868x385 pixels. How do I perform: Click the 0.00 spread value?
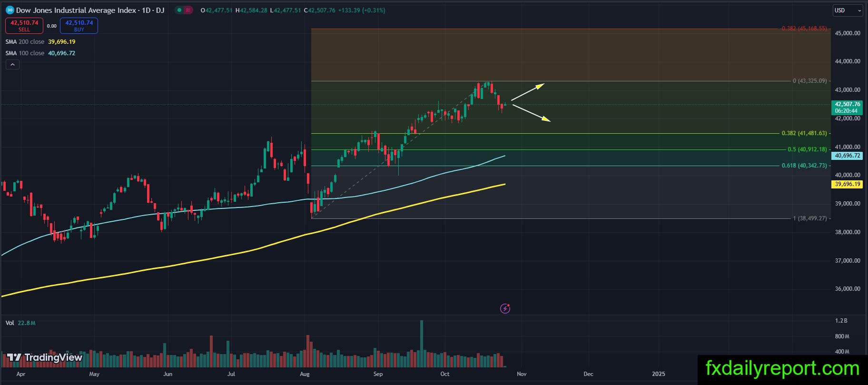(x=51, y=26)
